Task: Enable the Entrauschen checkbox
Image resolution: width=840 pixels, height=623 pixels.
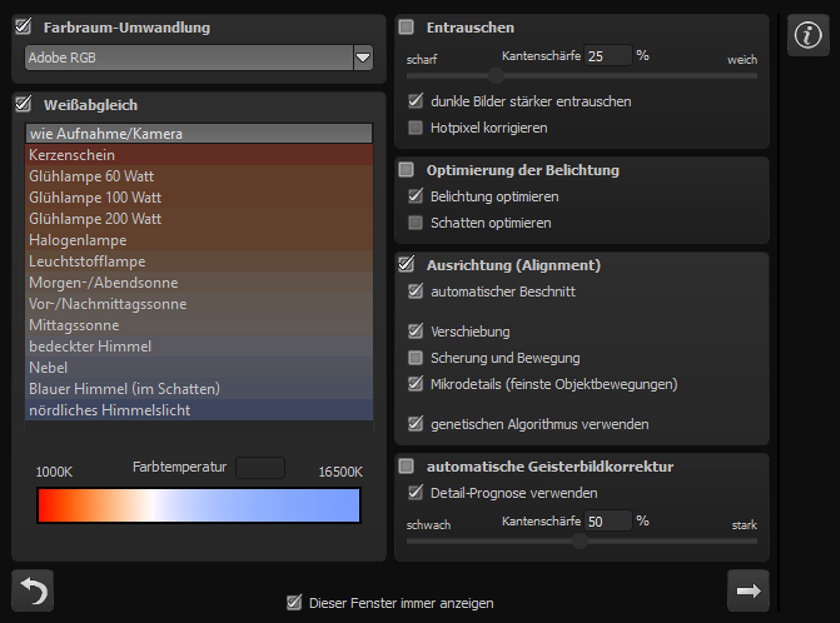Action: (406, 27)
